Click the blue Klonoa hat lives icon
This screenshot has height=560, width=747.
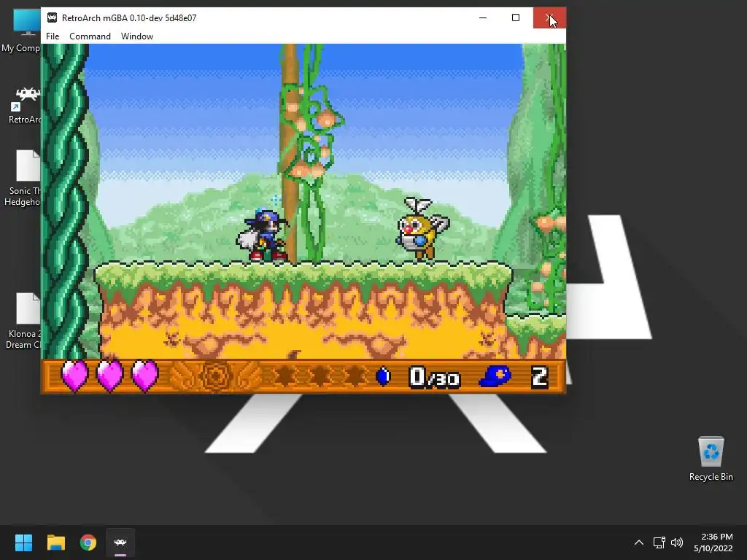(x=495, y=376)
